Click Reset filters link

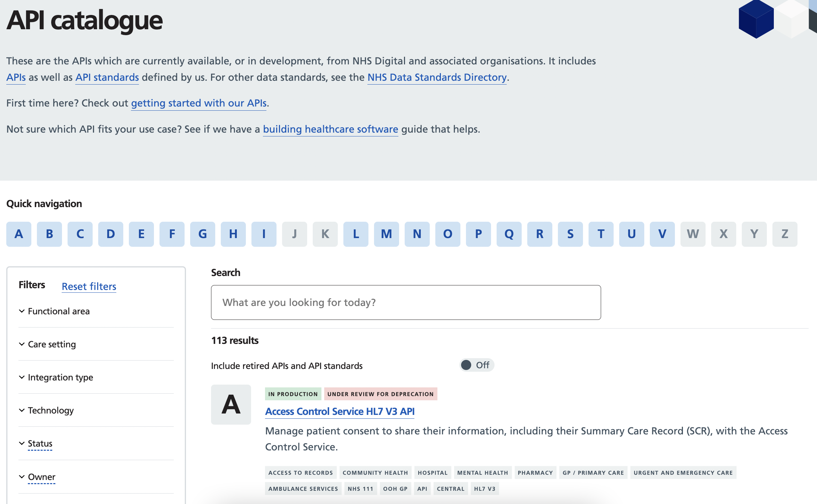pos(89,286)
